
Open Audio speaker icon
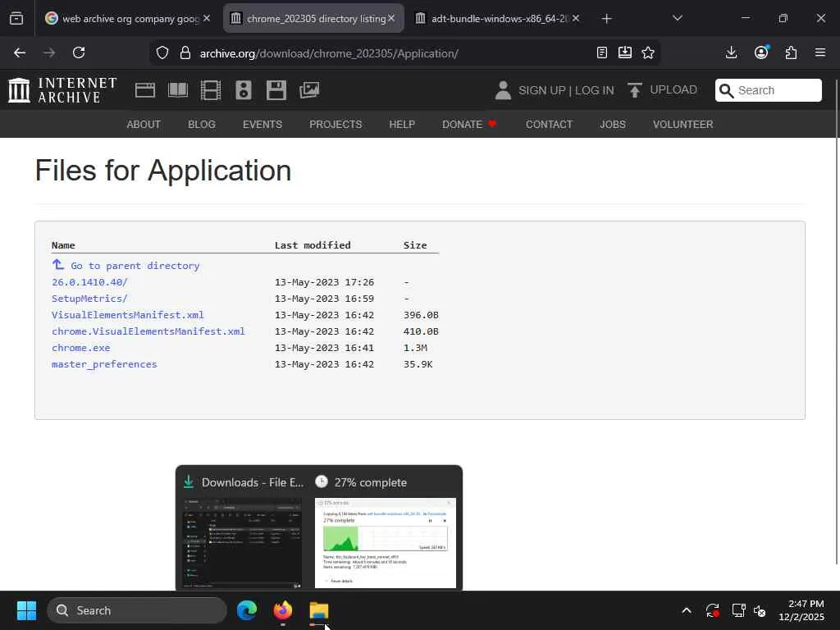(x=243, y=90)
